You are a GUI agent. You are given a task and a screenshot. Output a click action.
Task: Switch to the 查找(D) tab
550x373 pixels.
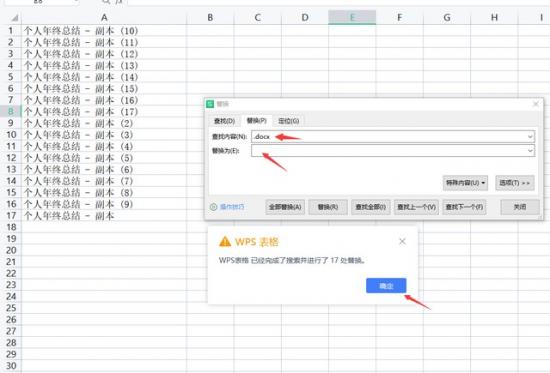[x=224, y=121]
